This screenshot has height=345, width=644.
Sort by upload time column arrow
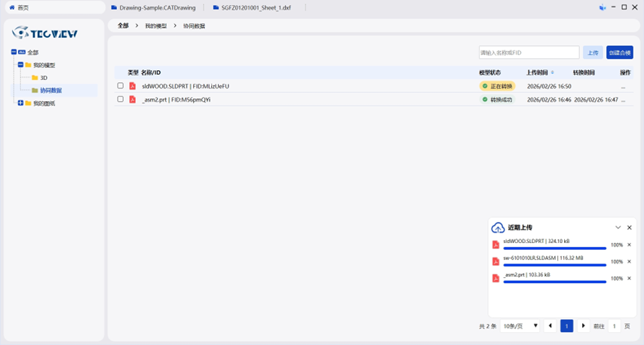pyautogui.click(x=553, y=73)
